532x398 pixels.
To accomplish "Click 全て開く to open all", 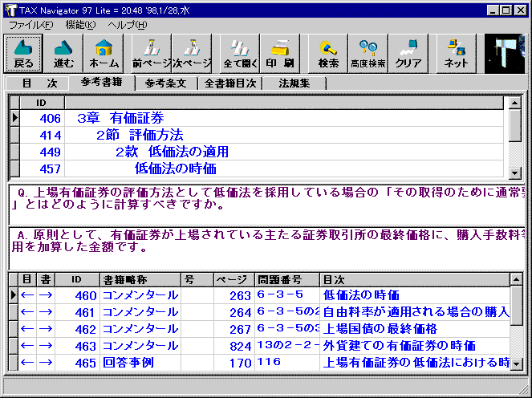I will (240, 53).
